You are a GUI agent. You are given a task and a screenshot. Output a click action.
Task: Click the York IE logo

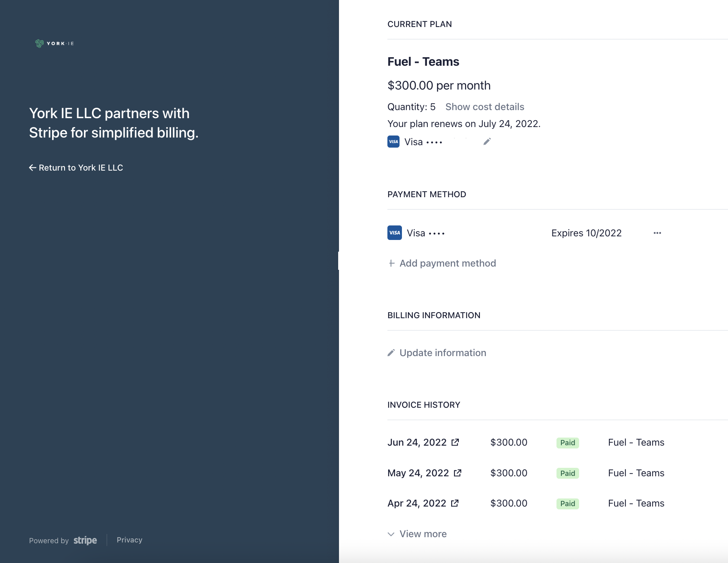pyautogui.click(x=54, y=43)
